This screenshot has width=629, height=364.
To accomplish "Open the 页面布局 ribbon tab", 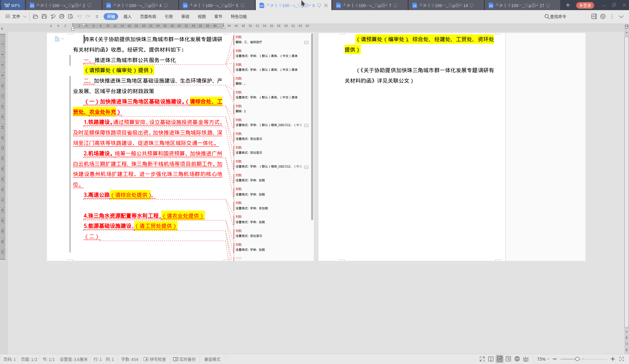I will (x=148, y=17).
